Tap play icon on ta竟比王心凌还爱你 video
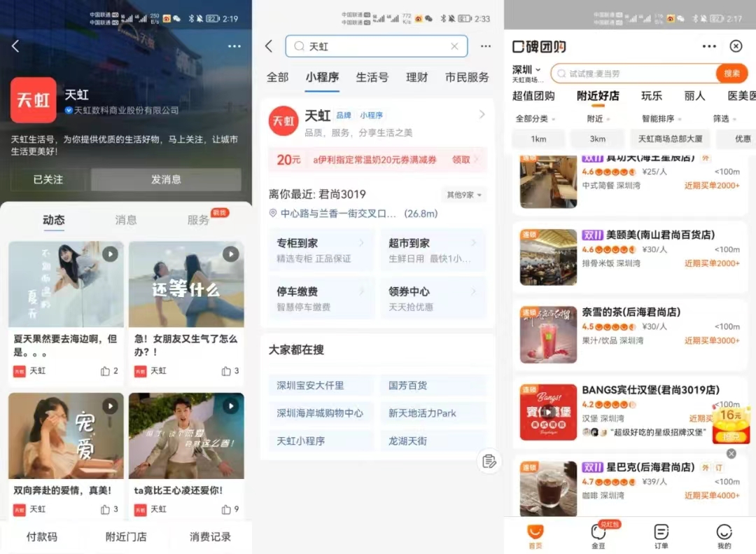Image resolution: width=756 pixels, height=554 pixels. (x=230, y=406)
